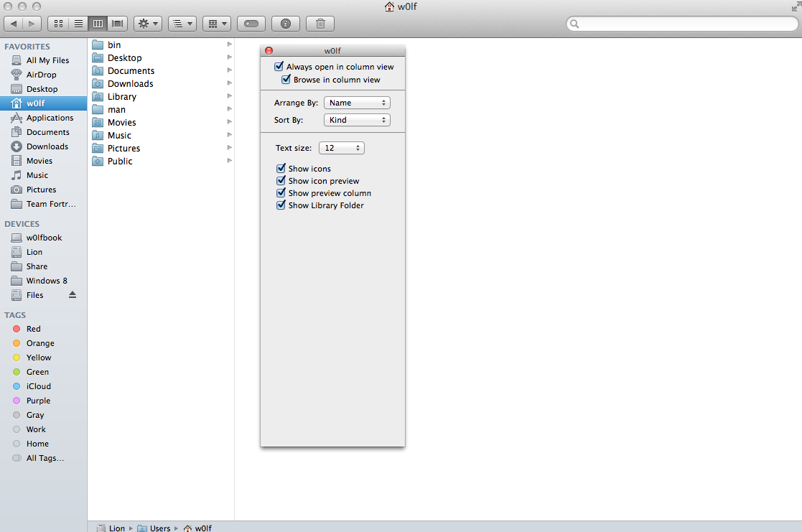Select Desktop under Favorites in sidebar
The height and width of the screenshot is (532, 802).
click(44, 89)
